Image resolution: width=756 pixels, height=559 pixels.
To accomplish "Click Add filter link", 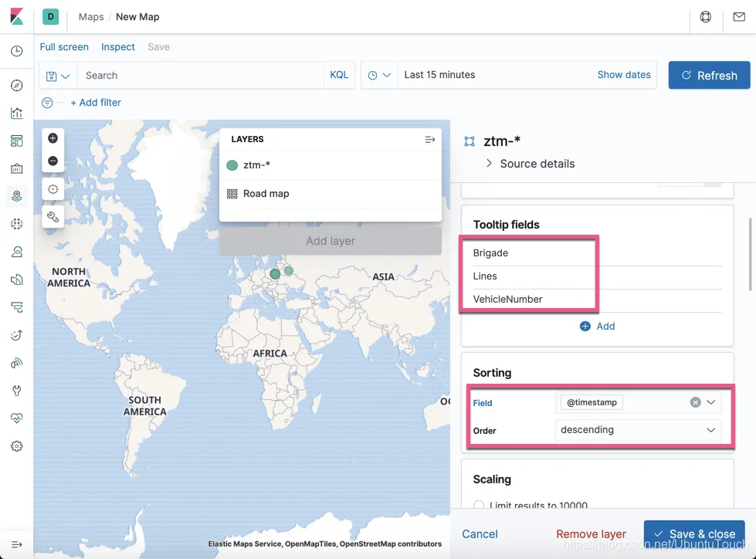I will pos(96,103).
